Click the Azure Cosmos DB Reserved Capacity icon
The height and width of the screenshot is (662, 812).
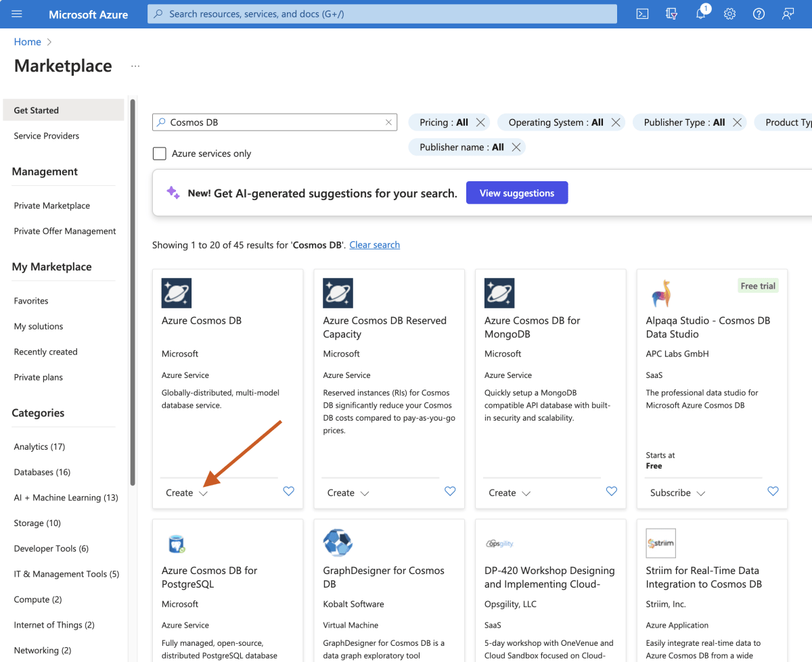tap(338, 293)
